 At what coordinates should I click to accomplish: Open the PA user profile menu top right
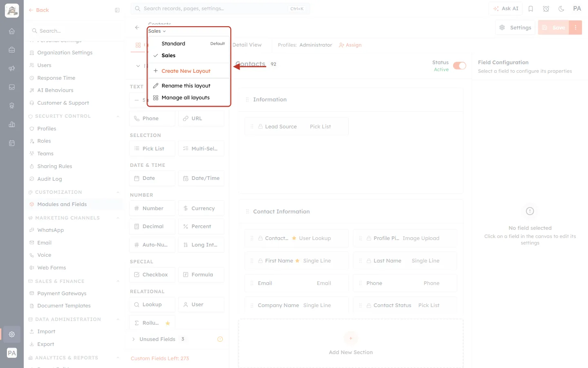pos(577,9)
